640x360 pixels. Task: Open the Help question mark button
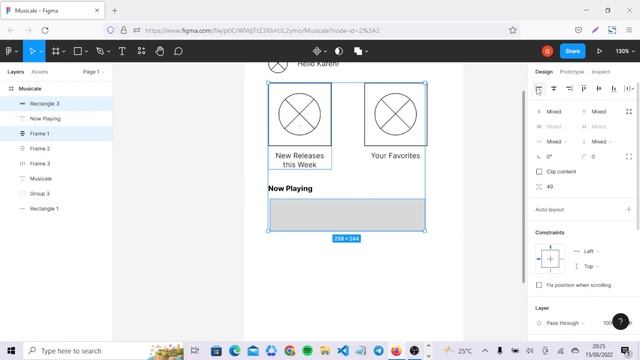coord(620,322)
